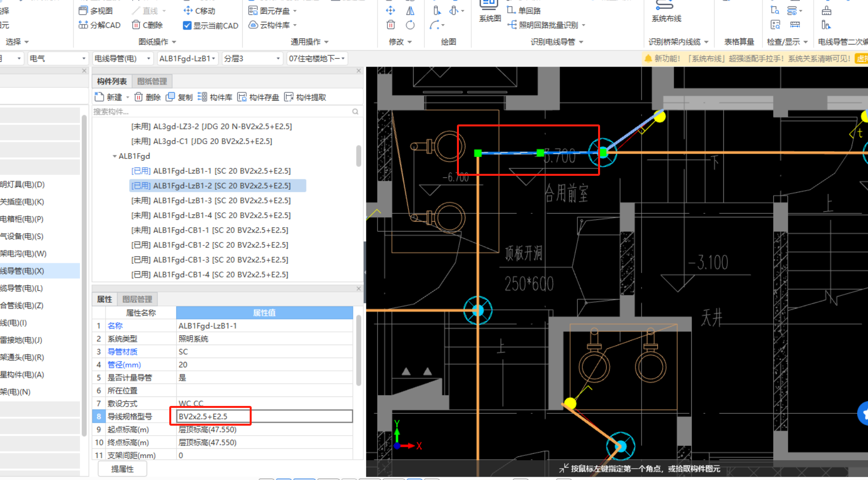Screen dimensions: 868x480
Task: Expand the 识别电线导管 group dropdown
Action: click(x=581, y=42)
